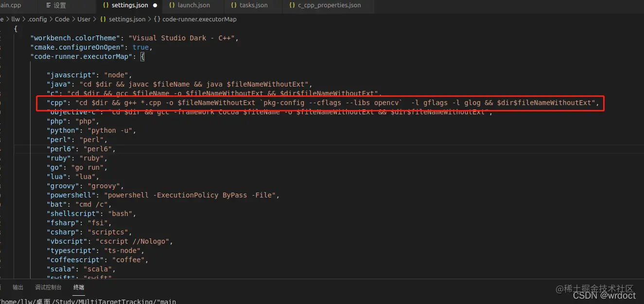Click the "Visual Studio Dark - C++" value
This screenshot has height=304, width=644.
coord(182,38)
